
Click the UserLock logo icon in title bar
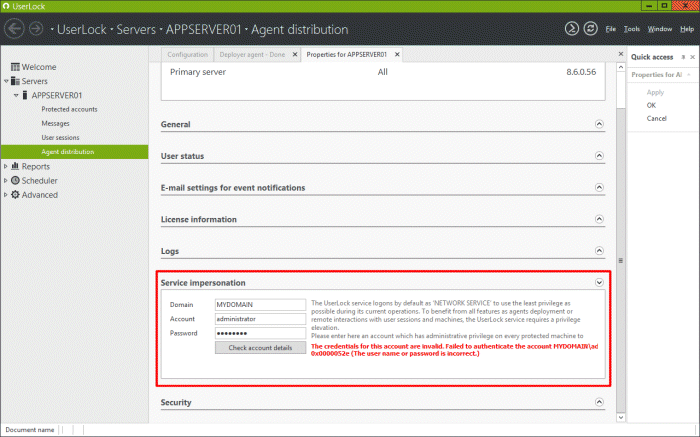click(6, 6)
